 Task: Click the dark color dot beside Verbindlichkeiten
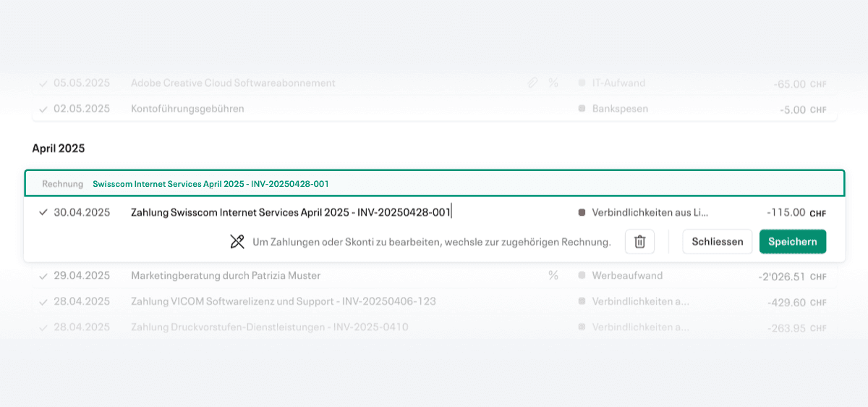582,213
